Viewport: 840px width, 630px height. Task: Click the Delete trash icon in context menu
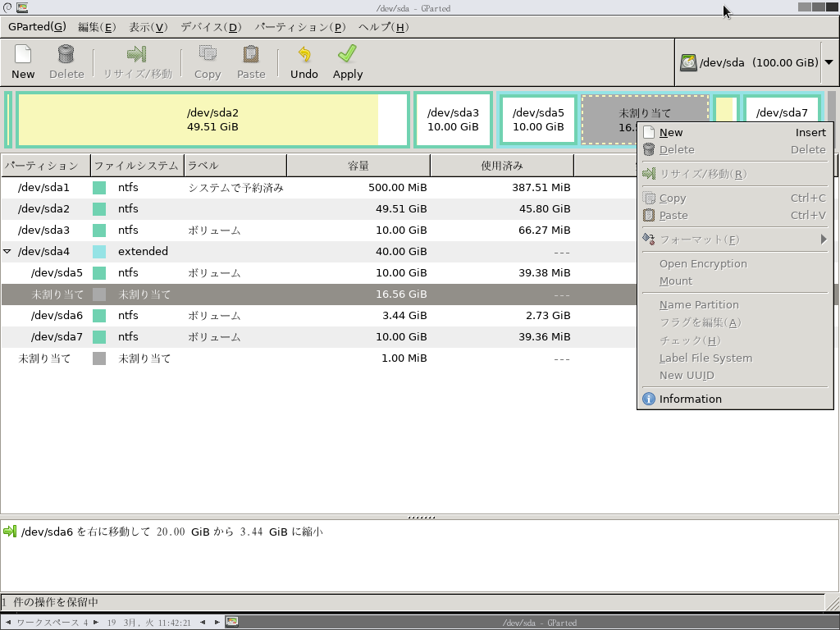[x=649, y=149]
